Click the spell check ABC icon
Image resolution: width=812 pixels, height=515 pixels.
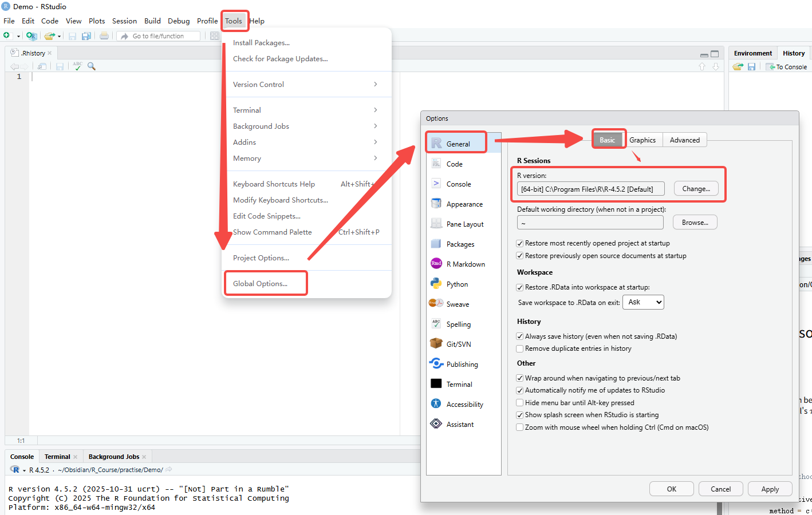click(77, 66)
